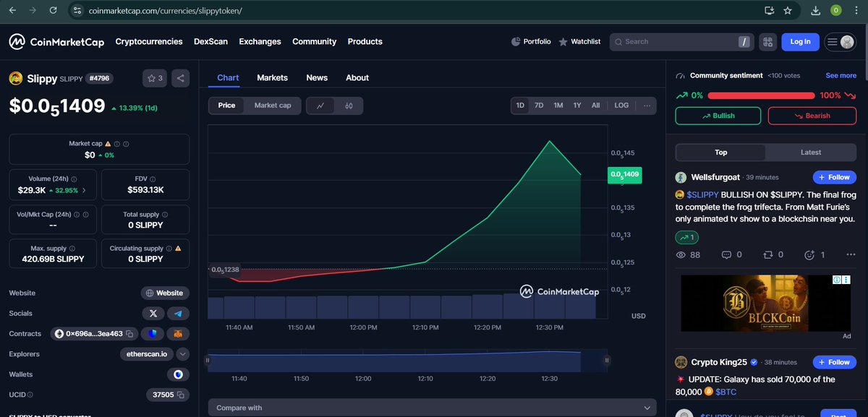
Task: Click the search input field
Action: coord(680,42)
